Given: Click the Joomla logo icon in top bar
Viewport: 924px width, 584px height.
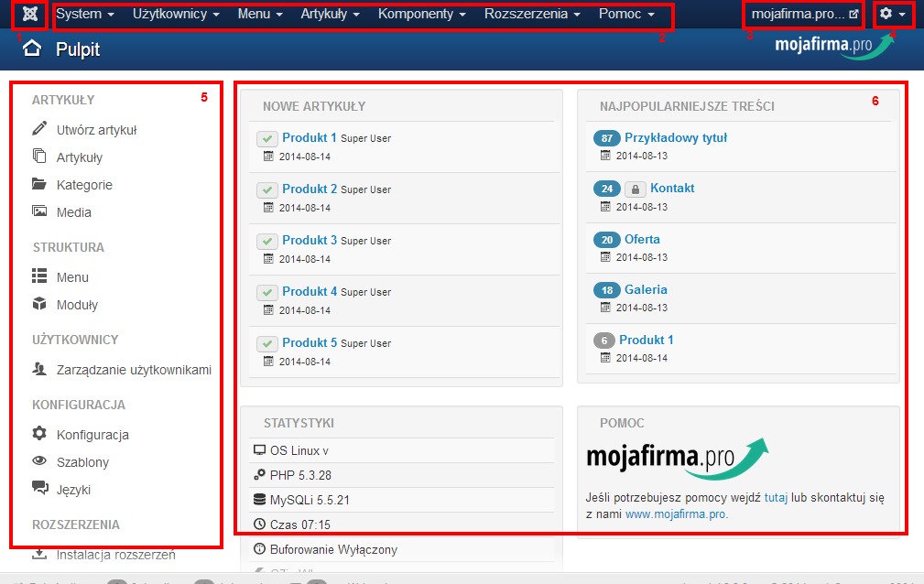Looking at the screenshot, I should pyautogui.click(x=28, y=16).
